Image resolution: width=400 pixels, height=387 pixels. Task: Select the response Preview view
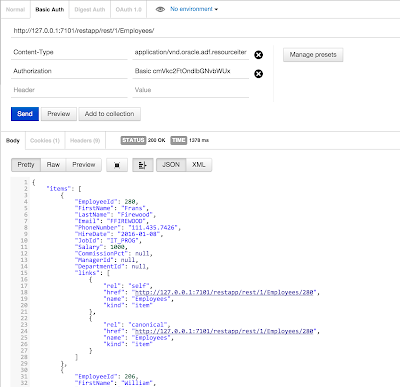[x=84, y=165]
